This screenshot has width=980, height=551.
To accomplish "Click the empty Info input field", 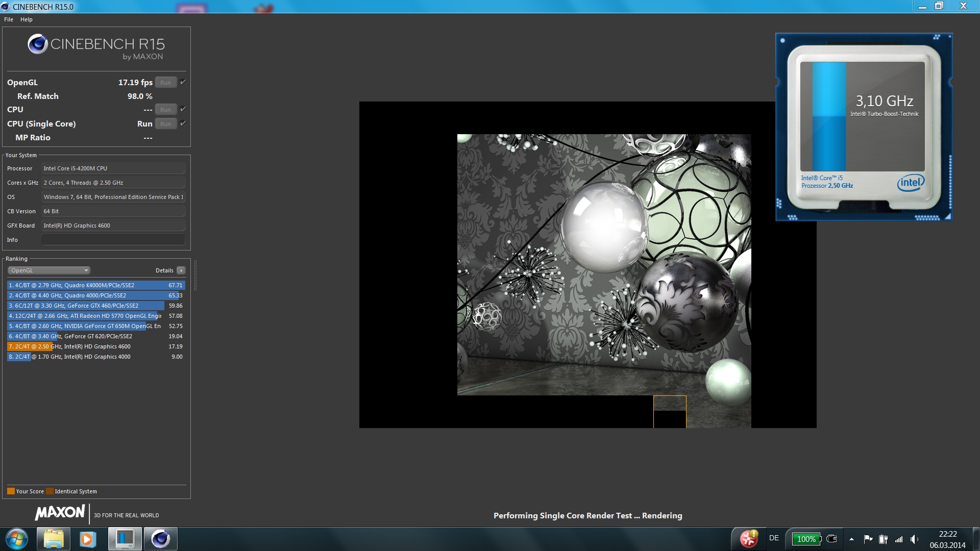I will (113, 240).
